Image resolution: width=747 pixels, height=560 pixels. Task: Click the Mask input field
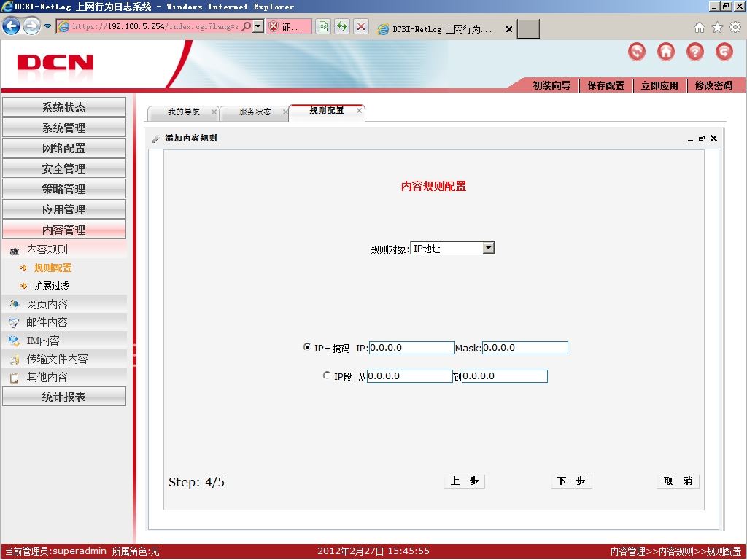click(x=525, y=348)
